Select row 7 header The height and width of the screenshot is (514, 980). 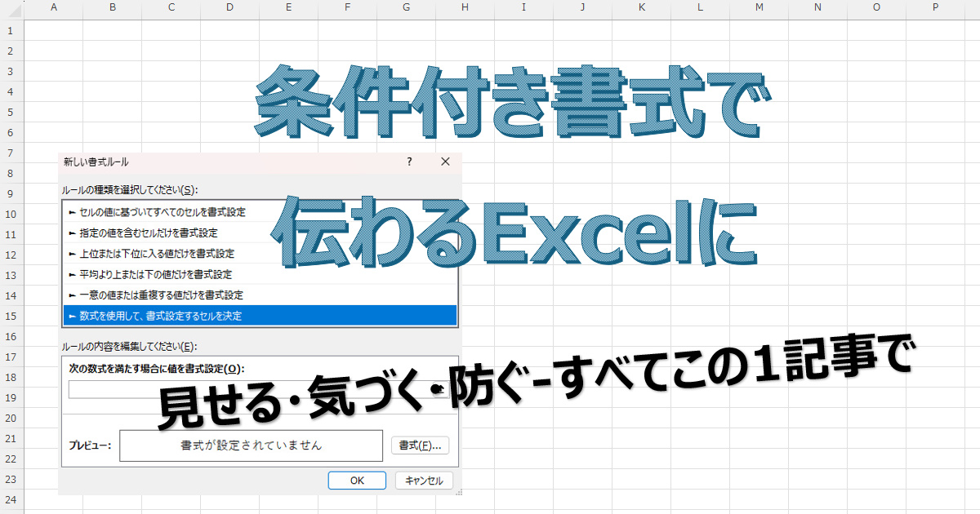[11, 153]
